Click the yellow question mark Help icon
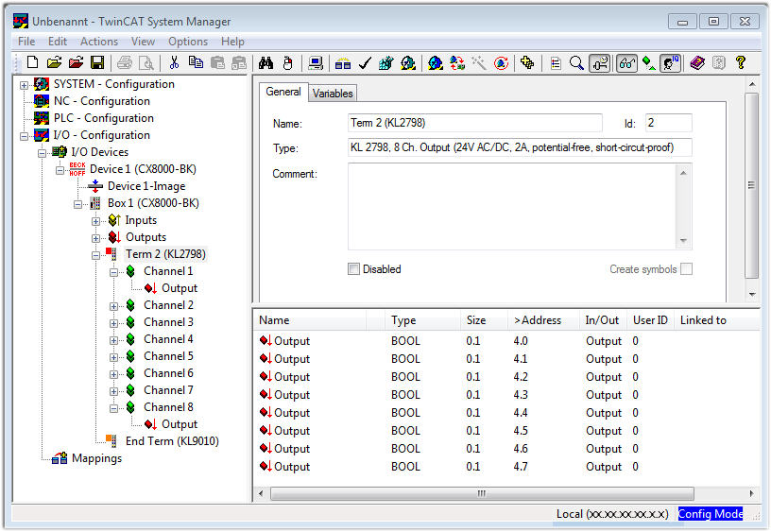This screenshot has height=532, width=771. tap(741, 63)
